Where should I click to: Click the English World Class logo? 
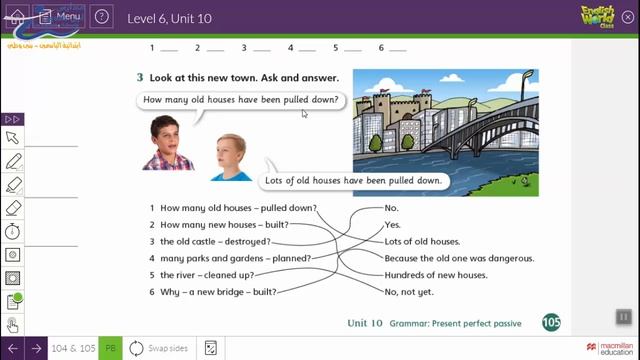point(598,17)
